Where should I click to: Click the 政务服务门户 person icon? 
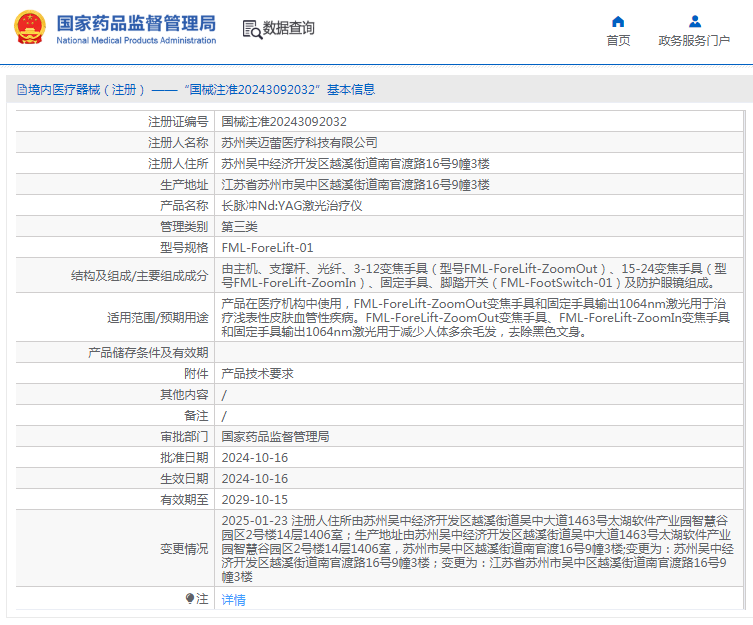[x=694, y=21]
